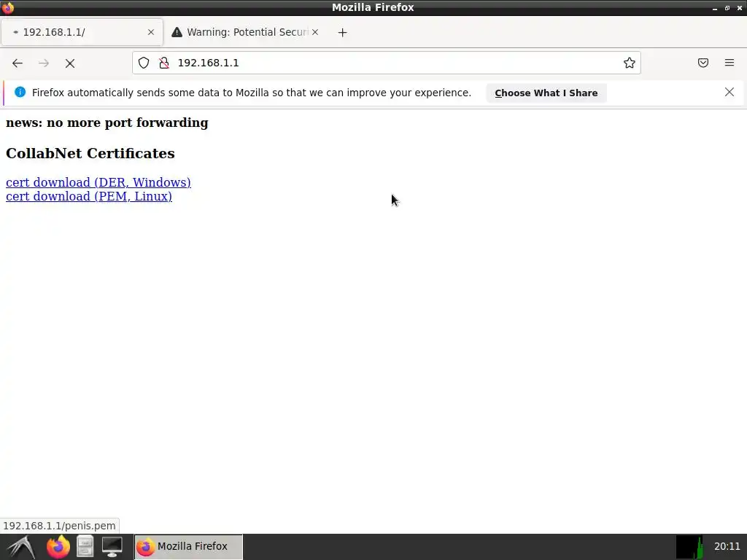
Task: Click the CollabNet Certificates heading
Action: [x=90, y=153]
